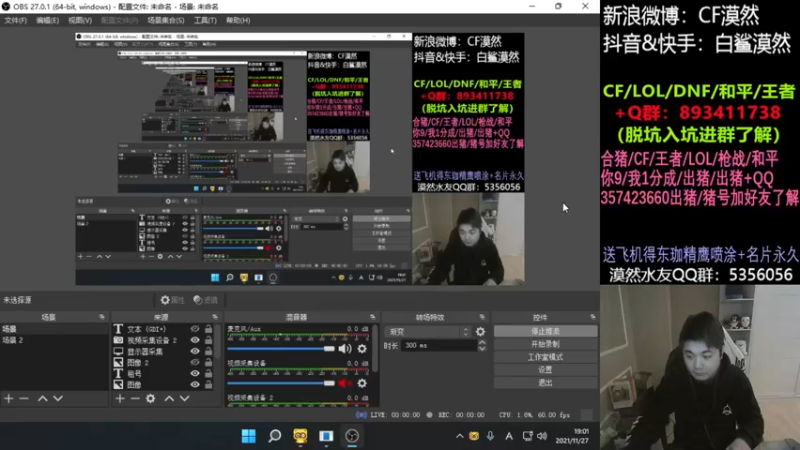Open the 视图(V) menu
Image resolution: width=800 pixels, height=450 pixels.
click(x=80, y=20)
